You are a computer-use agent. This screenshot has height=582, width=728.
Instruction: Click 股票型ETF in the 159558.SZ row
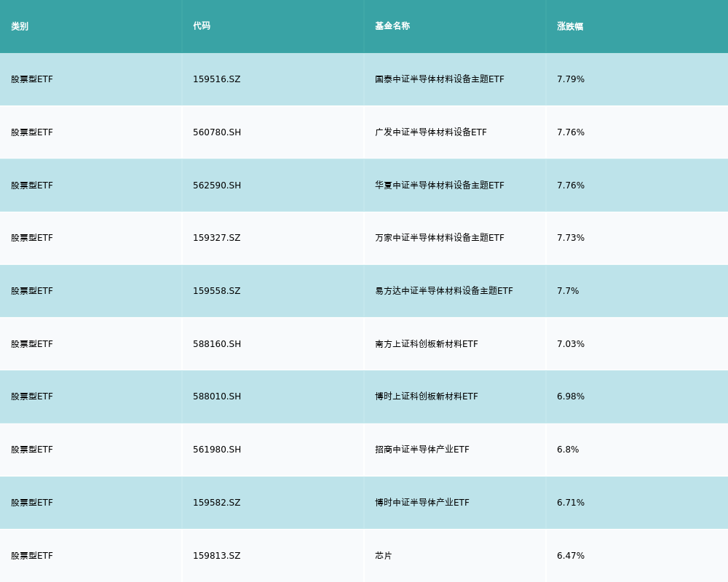32,291
